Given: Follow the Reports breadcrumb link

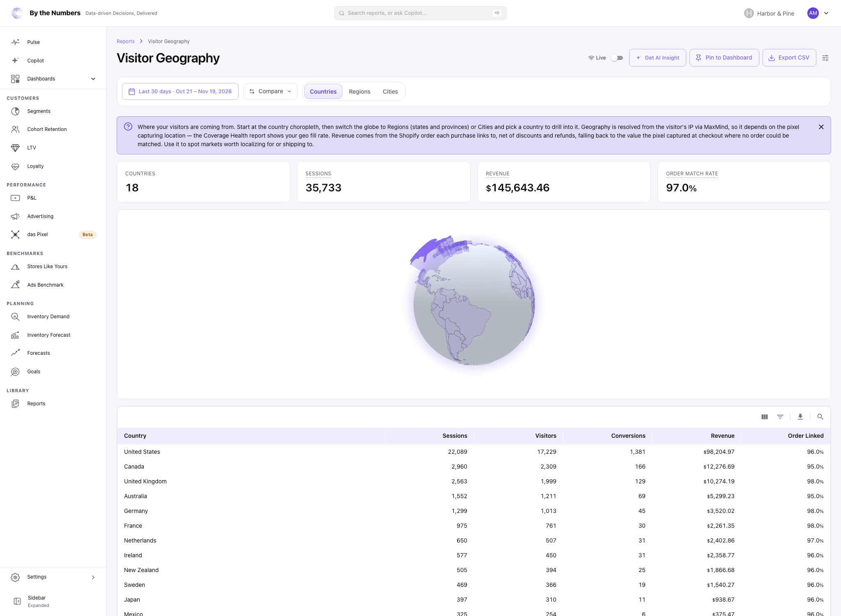Looking at the screenshot, I should point(126,41).
